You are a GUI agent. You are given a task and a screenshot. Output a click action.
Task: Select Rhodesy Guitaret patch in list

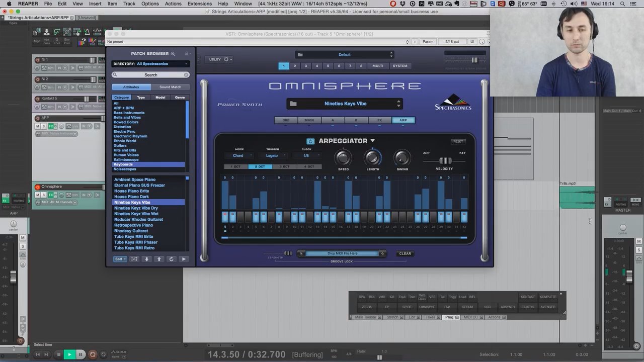coord(131,231)
